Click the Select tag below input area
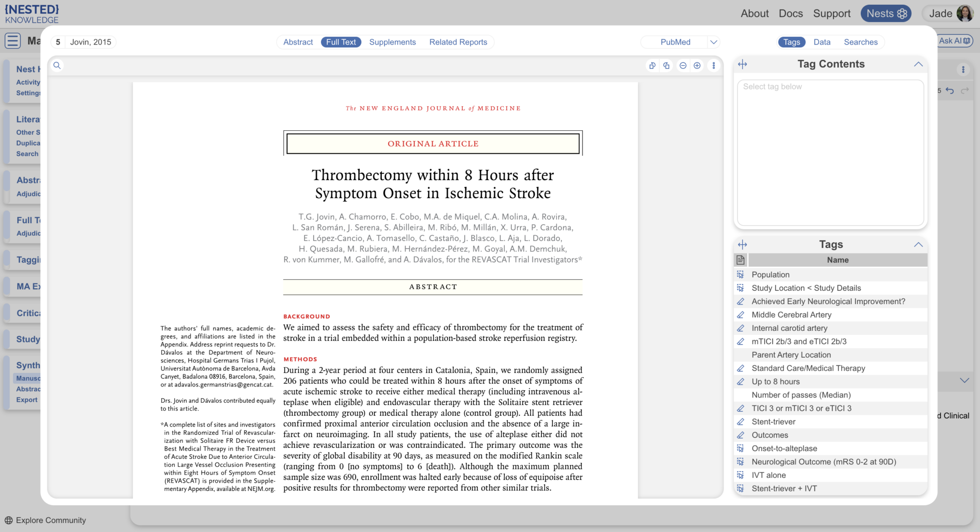 pyautogui.click(x=830, y=152)
